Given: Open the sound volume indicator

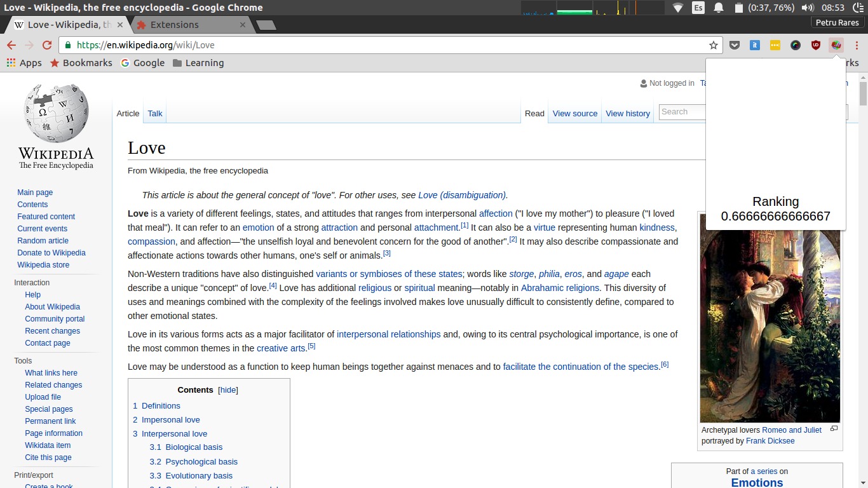Looking at the screenshot, I should [808, 8].
